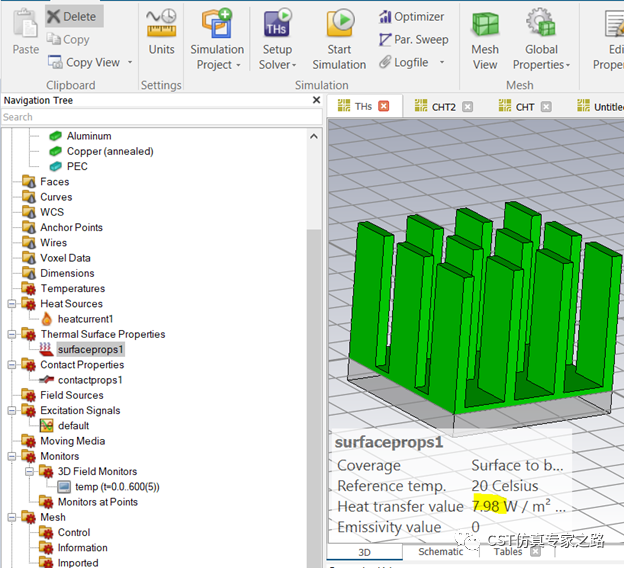Image resolution: width=624 pixels, height=568 pixels.
Task: Select the Faces folder in tree
Action: pyautogui.click(x=46, y=182)
